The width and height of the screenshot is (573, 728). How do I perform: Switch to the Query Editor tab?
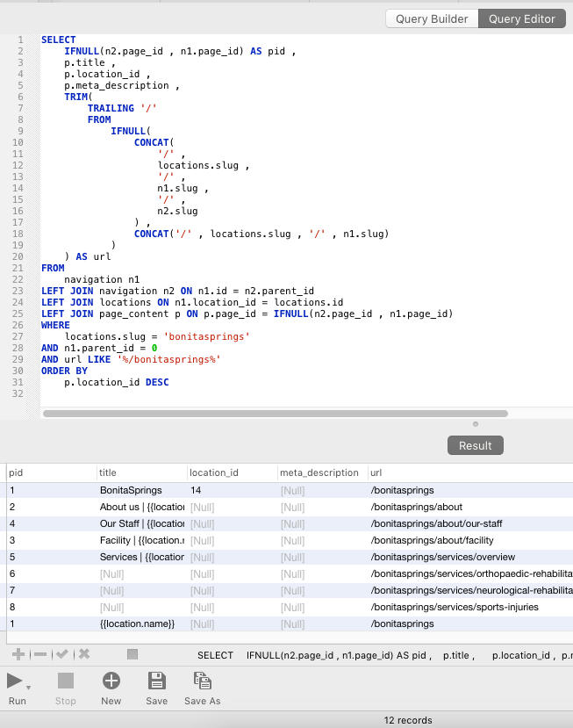pyautogui.click(x=522, y=19)
